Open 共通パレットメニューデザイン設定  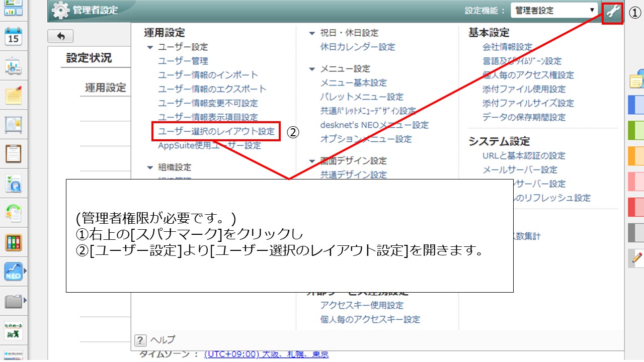tap(368, 111)
